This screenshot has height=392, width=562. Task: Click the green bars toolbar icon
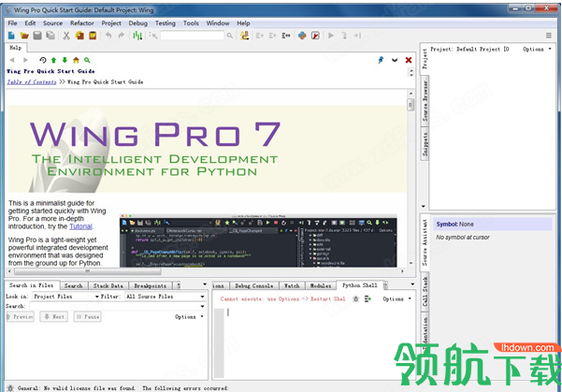pos(137,36)
